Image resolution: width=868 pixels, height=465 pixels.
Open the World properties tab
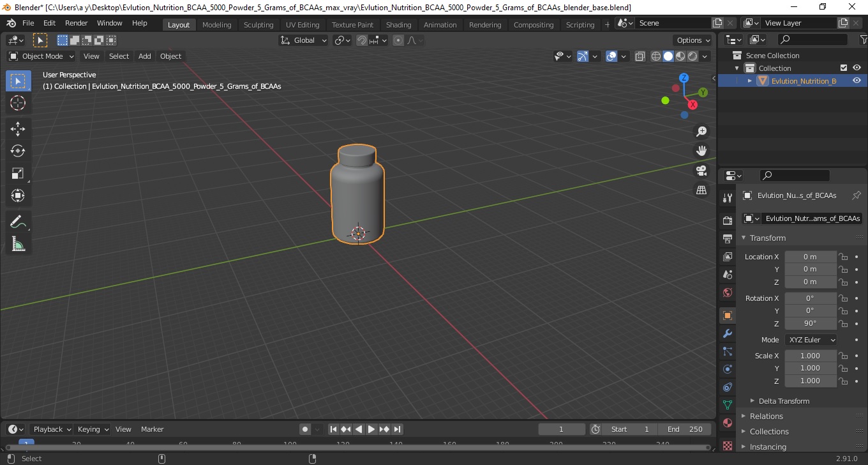pos(727,293)
